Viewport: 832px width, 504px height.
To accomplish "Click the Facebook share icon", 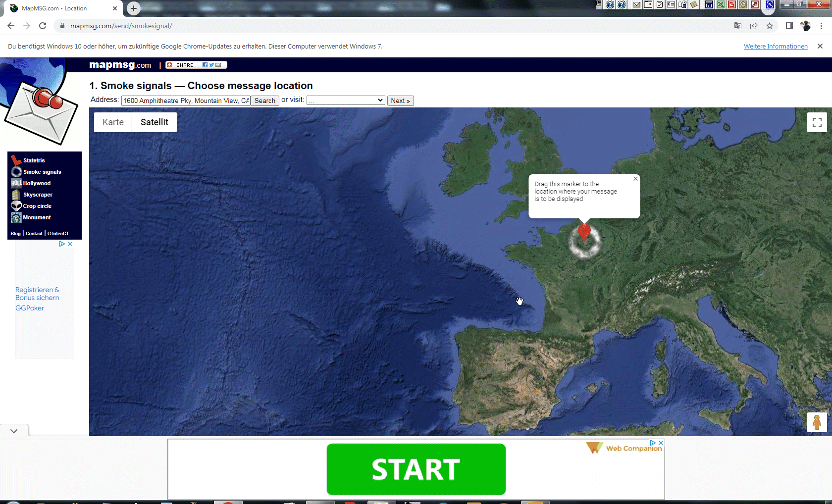I will click(x=205, y=65).
